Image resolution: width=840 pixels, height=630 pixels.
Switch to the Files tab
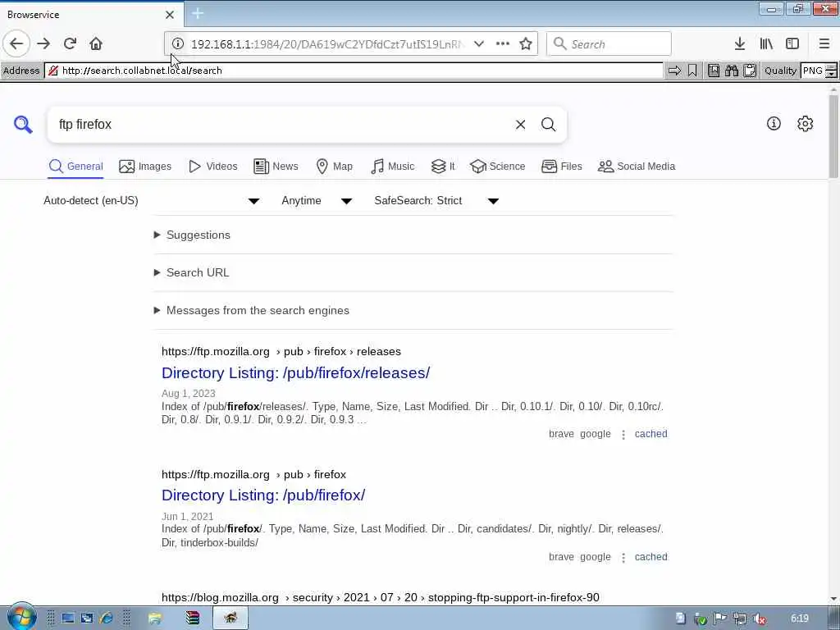561,167
